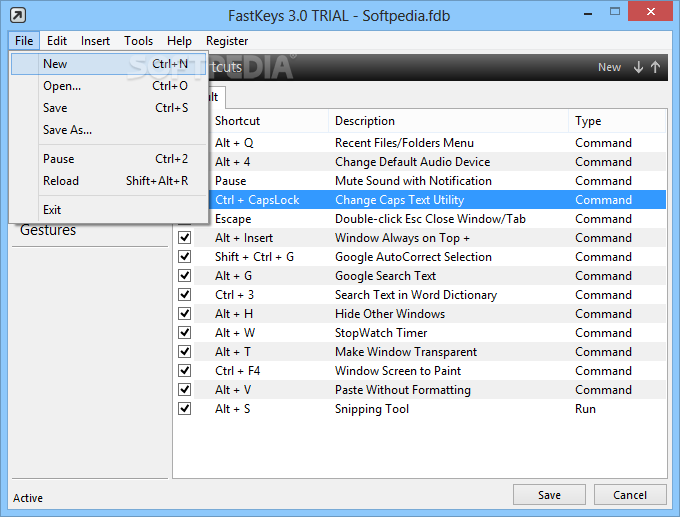Minimize the FastKeys window

[x=588, y=13]
